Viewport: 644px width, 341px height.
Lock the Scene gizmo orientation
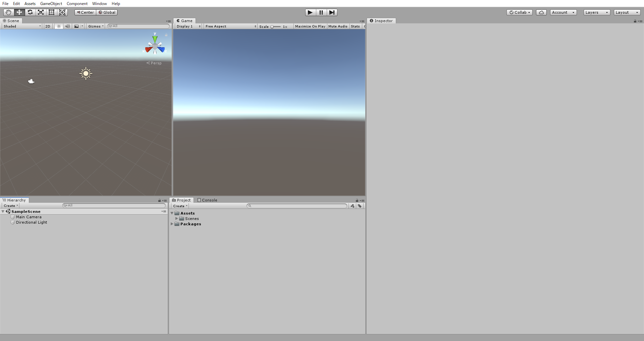tap(166, 35)
